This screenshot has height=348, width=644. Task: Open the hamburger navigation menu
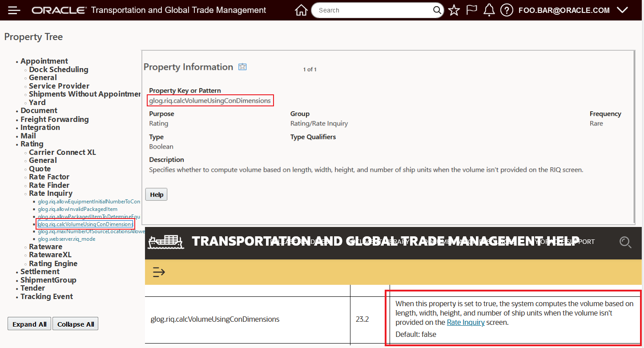pyautogui.click(x=14, y=10)
